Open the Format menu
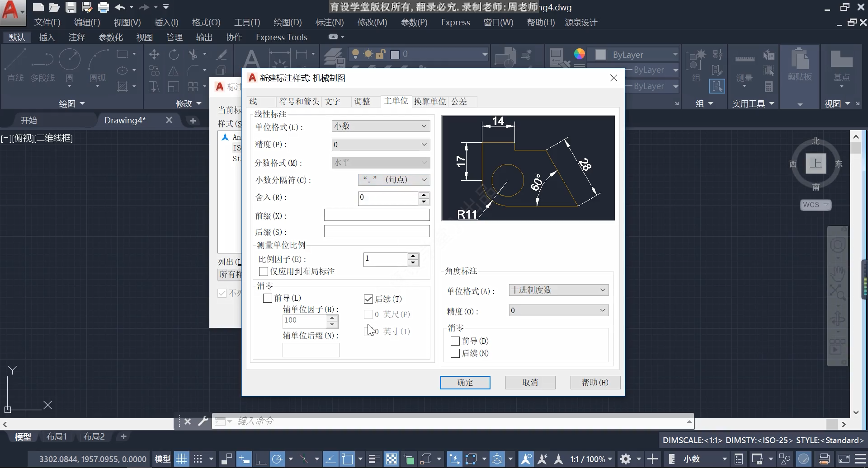The image size is (868, 468). point(206,23)
